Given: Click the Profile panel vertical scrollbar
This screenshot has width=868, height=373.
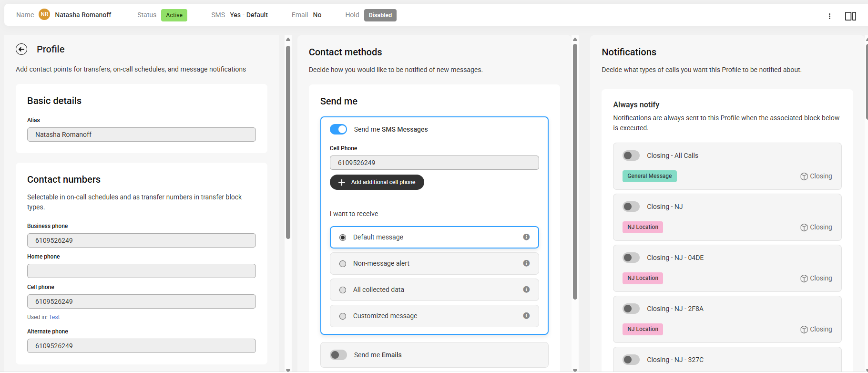Looking at the screenshot, I should pyautogui.click(x=288, y=142).
